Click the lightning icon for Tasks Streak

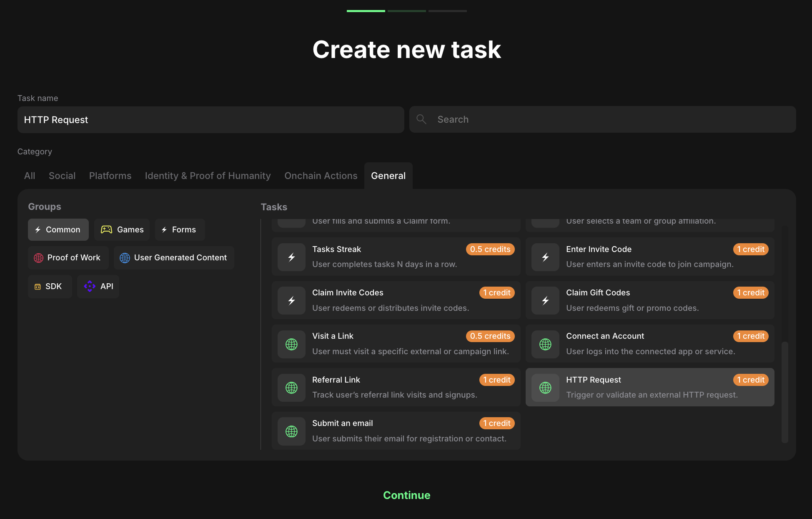pyautogui.click(x=291, y=257)
